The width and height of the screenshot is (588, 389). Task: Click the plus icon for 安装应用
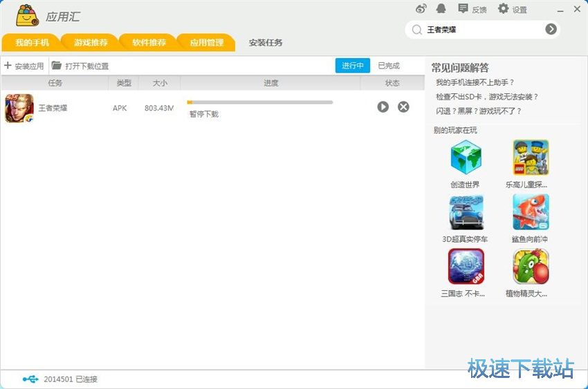click(x=8, y=66)
